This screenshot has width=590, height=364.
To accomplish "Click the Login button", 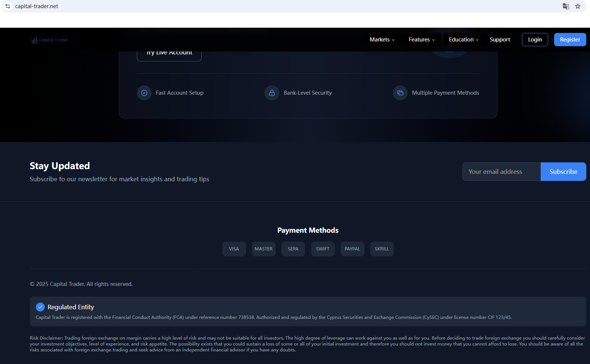I will coord(535,40).
